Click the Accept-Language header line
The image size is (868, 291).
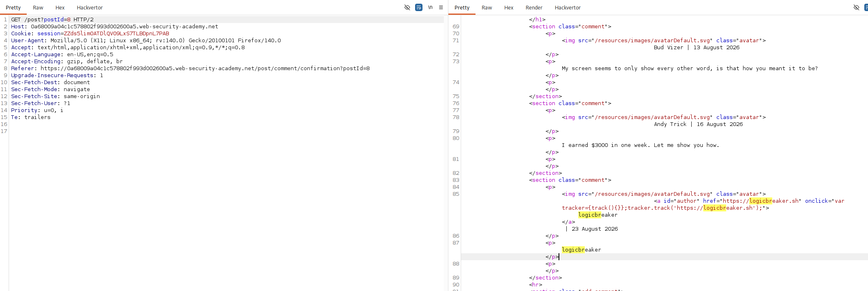[x=62, y=55]
